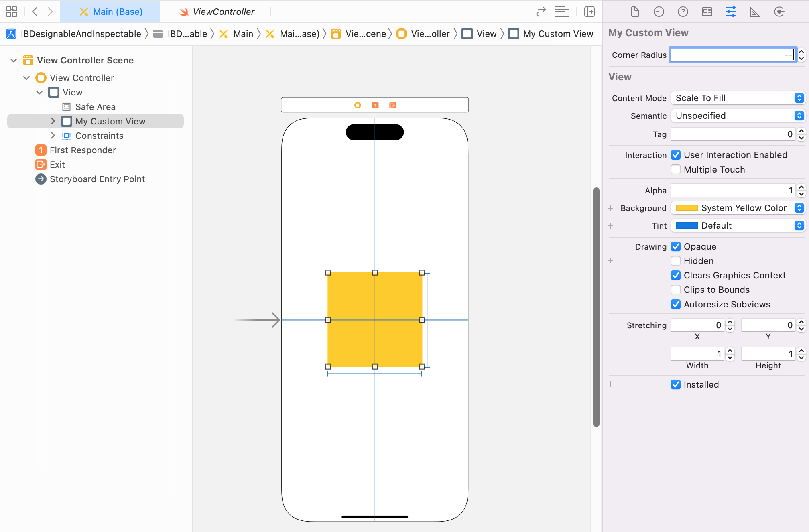
Task: Open the Connections inspector icon
Action: tap(779, 12)
